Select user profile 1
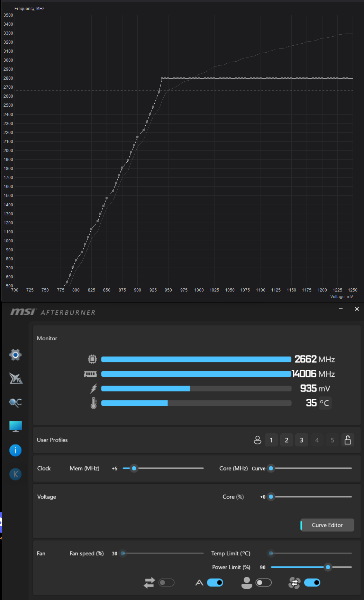This screenshot has width=364, height=600. [271, 440]
